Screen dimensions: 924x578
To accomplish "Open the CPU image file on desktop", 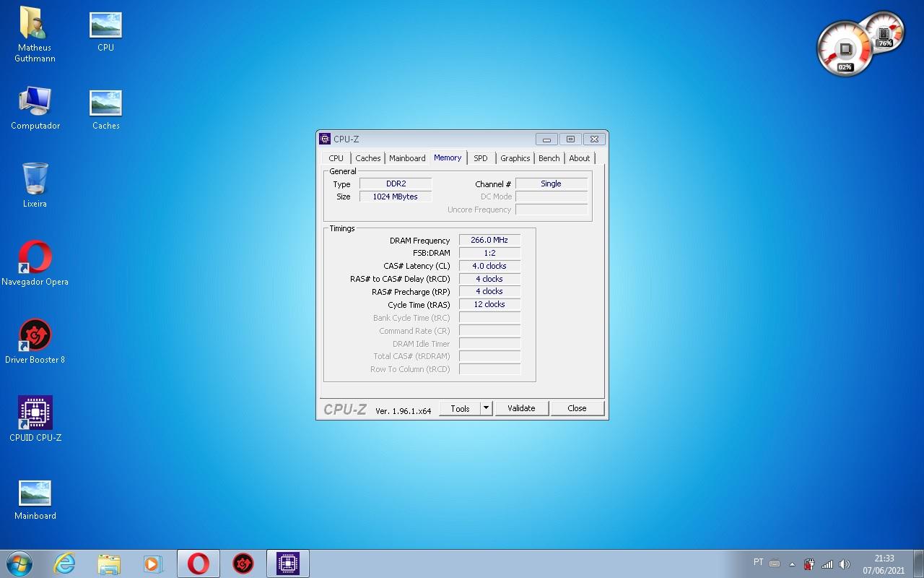I will [105, 32].
